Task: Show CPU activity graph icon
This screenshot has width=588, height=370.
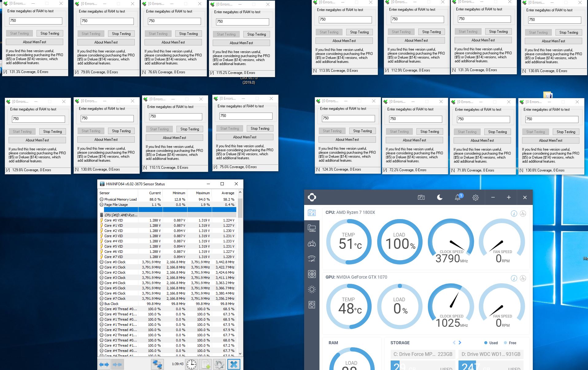Action: pos(523,214)
